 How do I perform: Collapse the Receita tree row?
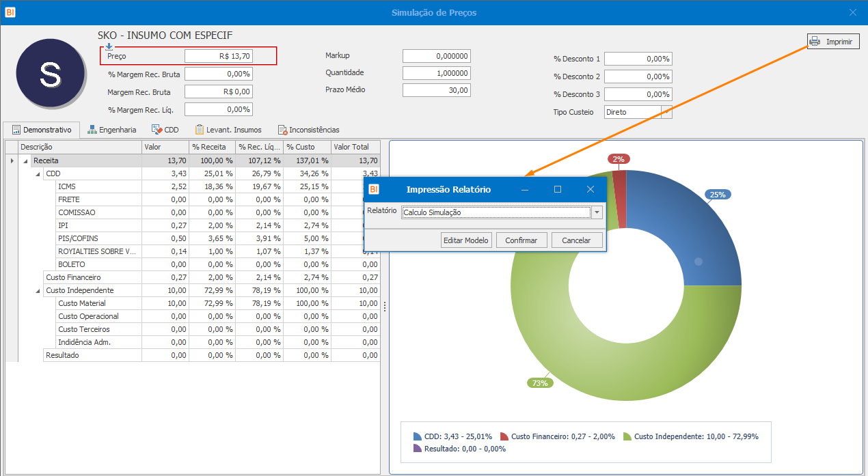26,161
